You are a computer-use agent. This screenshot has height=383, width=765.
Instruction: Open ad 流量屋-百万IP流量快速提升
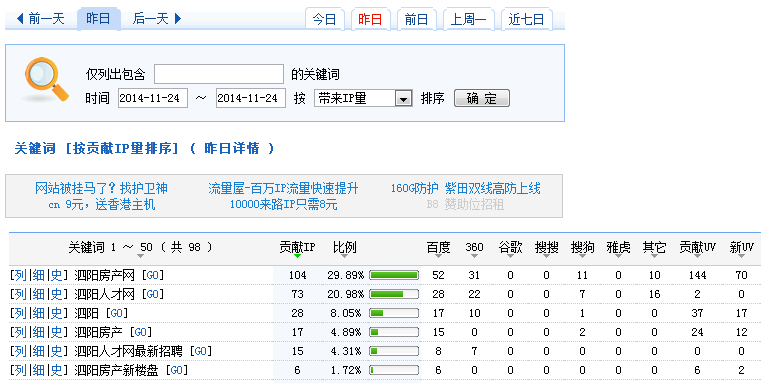(x=283, y=188)
